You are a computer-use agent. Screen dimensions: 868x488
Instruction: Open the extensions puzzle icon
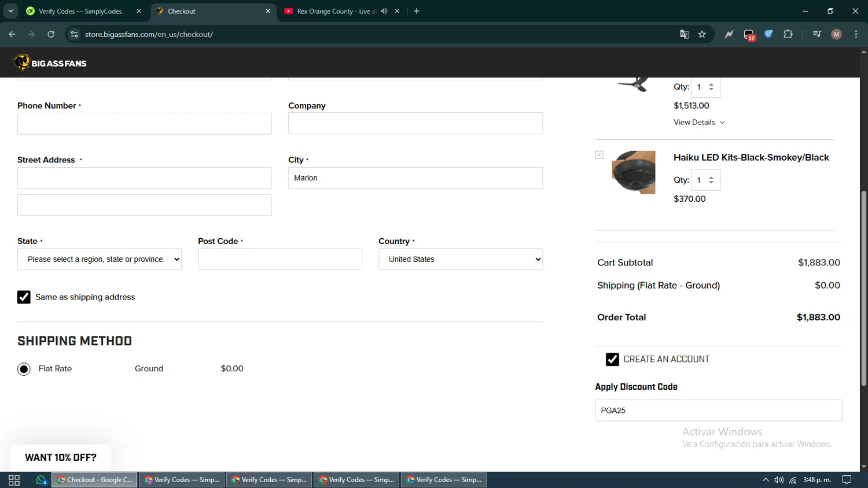coord(788,34)
